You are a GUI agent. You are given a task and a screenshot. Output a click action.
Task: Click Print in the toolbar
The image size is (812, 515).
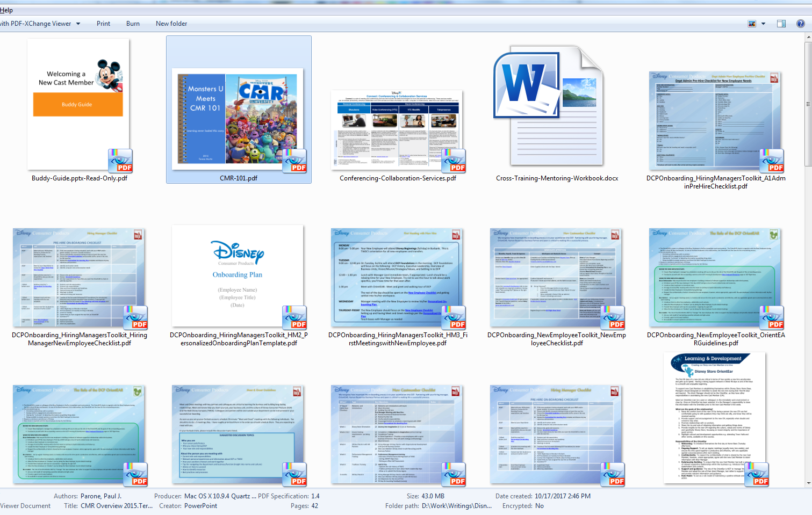[x=103, y=24]
